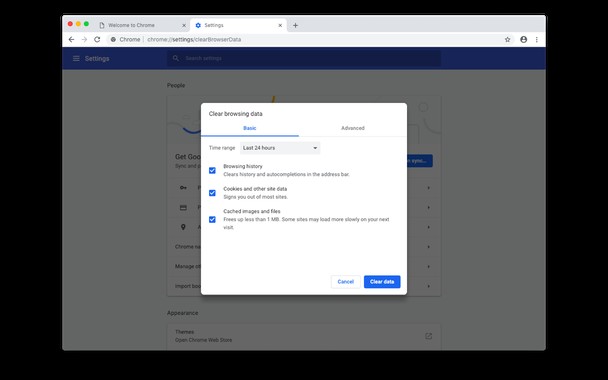Click the Time range label
The height and width of the screenshot is (380, 608).
tap(222, 148)
